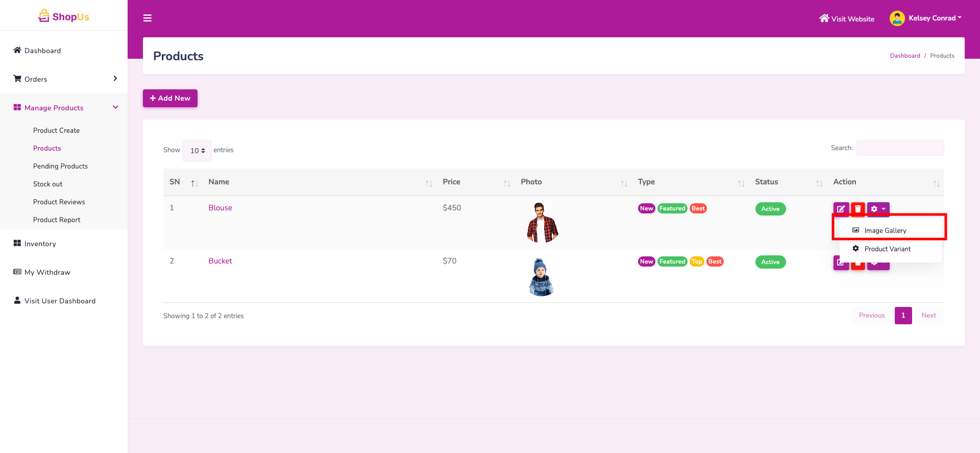Open the show entries count dropdown

197,151
